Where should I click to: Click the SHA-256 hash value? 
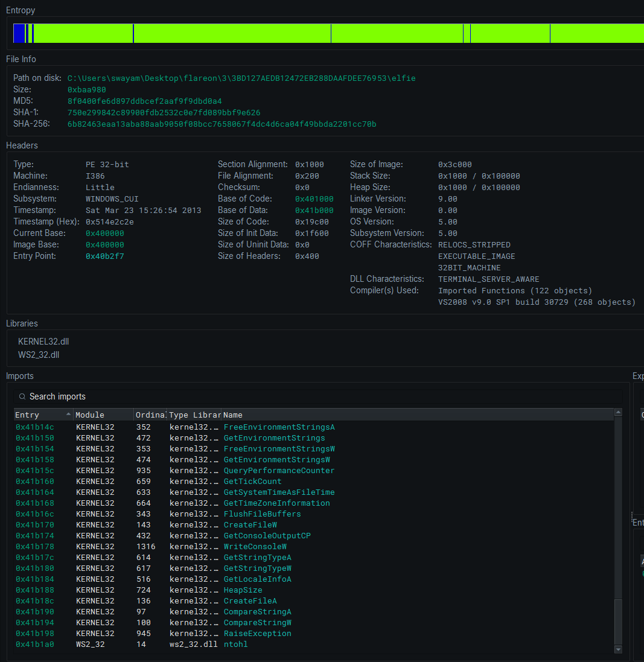click(x=222, y=124)
